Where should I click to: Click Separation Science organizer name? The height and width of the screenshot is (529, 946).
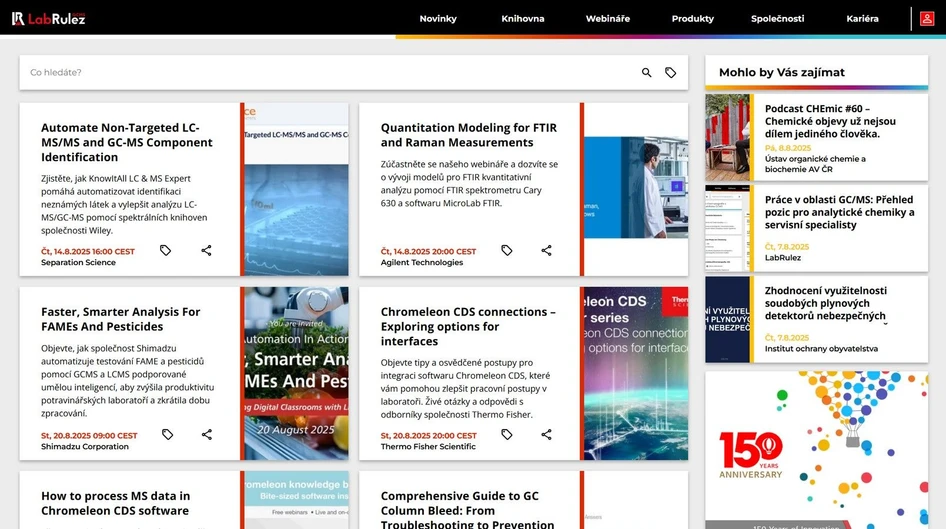78,262
